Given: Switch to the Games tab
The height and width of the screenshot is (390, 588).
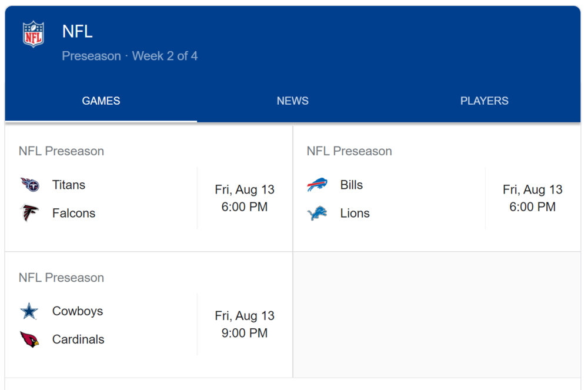Looking at the screenshot, I should pyautogui.click(x=101, y=101).
